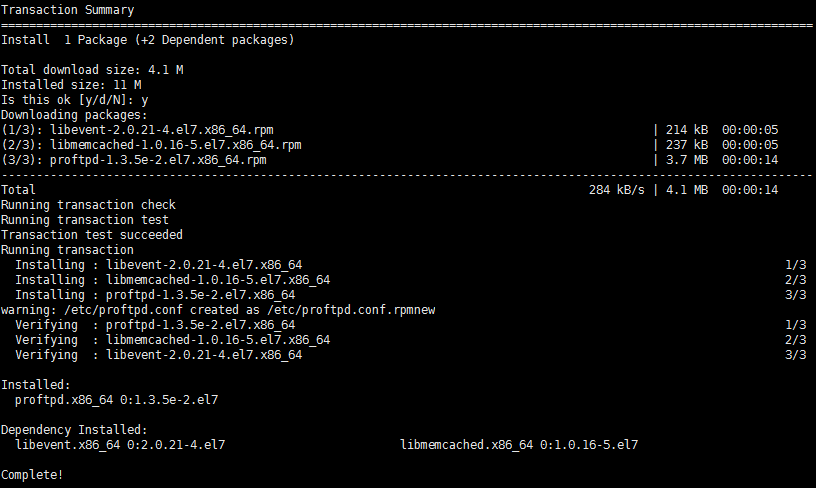The width and height of the screenshot is (816, 488).
Task: Click the "Complete!" message
Action: [32, 474]
